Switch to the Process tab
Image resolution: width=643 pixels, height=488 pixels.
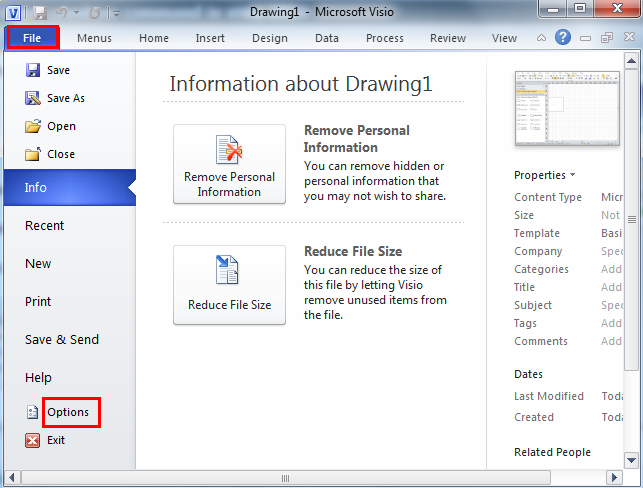[385, 38]
